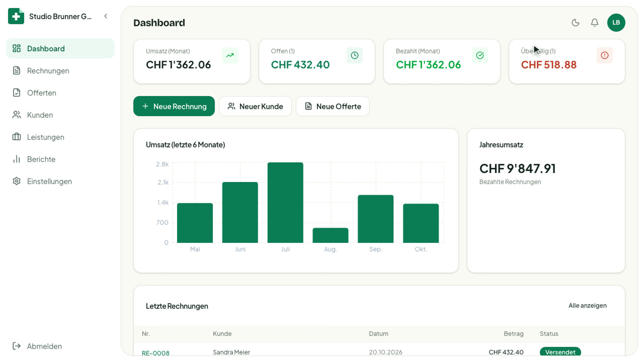
Task: Click the Einstellungen gear icon
Action: (16, 181)
